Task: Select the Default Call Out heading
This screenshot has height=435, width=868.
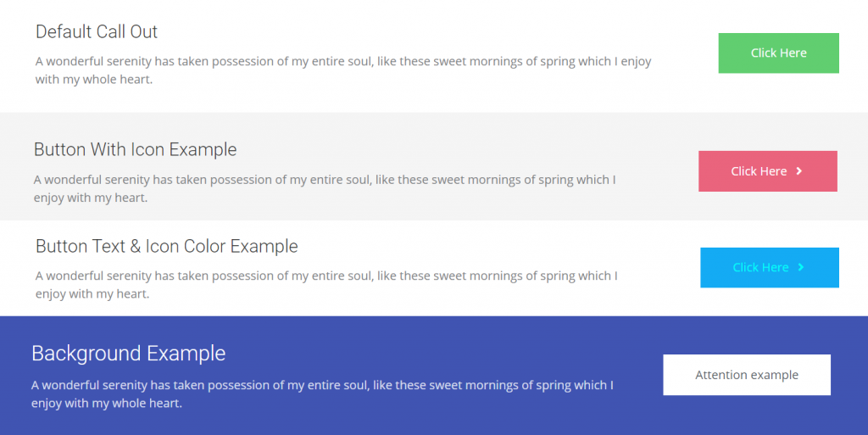Action: tap(97, 32)
